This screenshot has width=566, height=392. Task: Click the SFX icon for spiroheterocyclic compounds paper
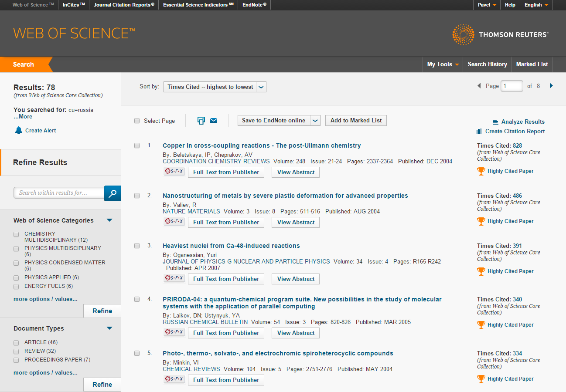[x=174, y=379]
